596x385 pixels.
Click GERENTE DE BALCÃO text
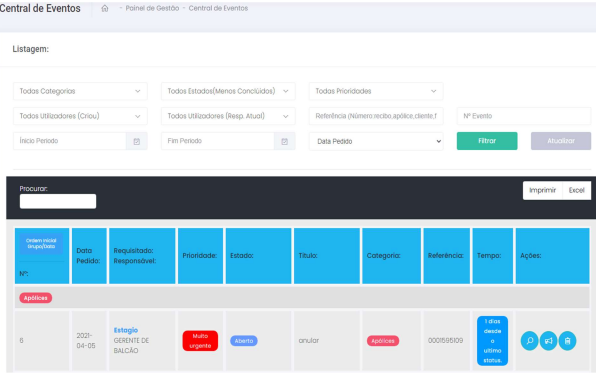pos(131,345)
